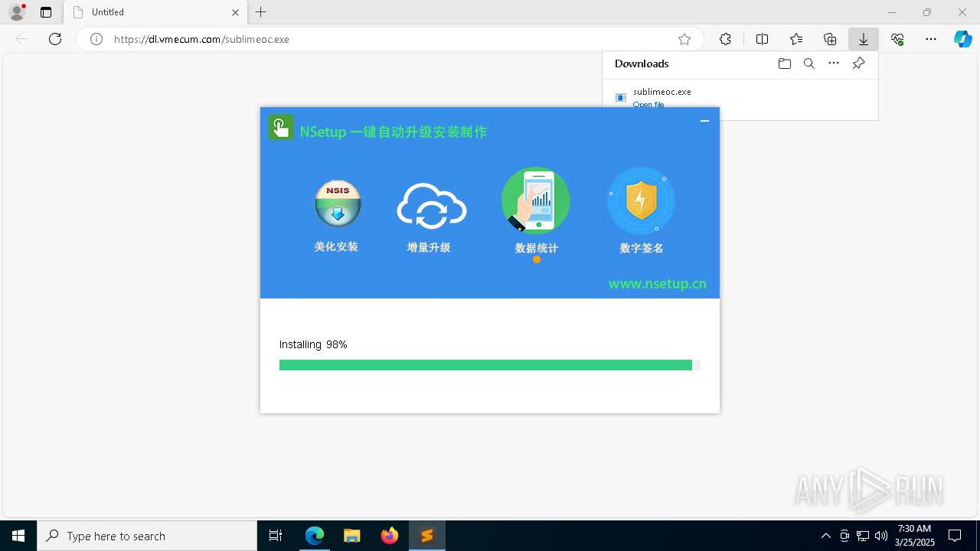This screenshot has height=551, width=980.
Task: Open Browser essentials heart icon
Action: click(x=897, y=39)
